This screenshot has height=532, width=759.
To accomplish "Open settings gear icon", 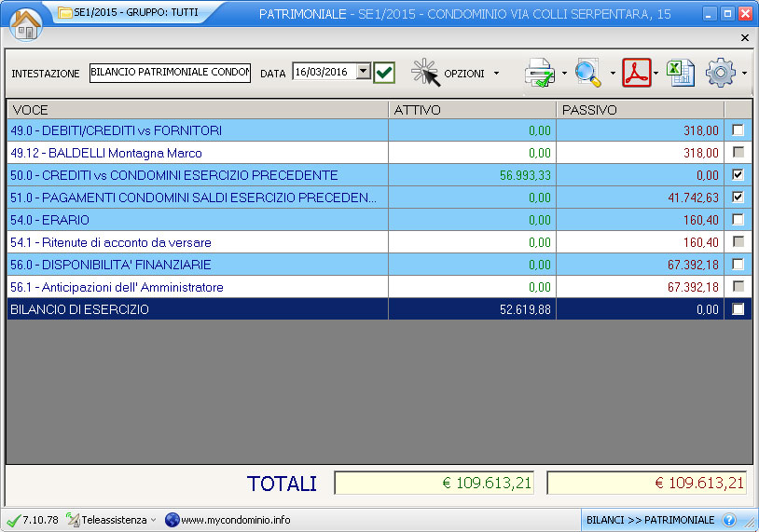I will (721, 73).
